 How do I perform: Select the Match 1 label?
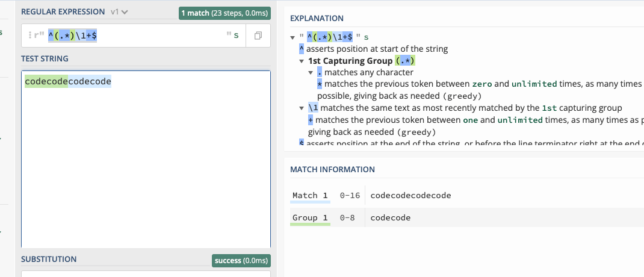[310, 196]
